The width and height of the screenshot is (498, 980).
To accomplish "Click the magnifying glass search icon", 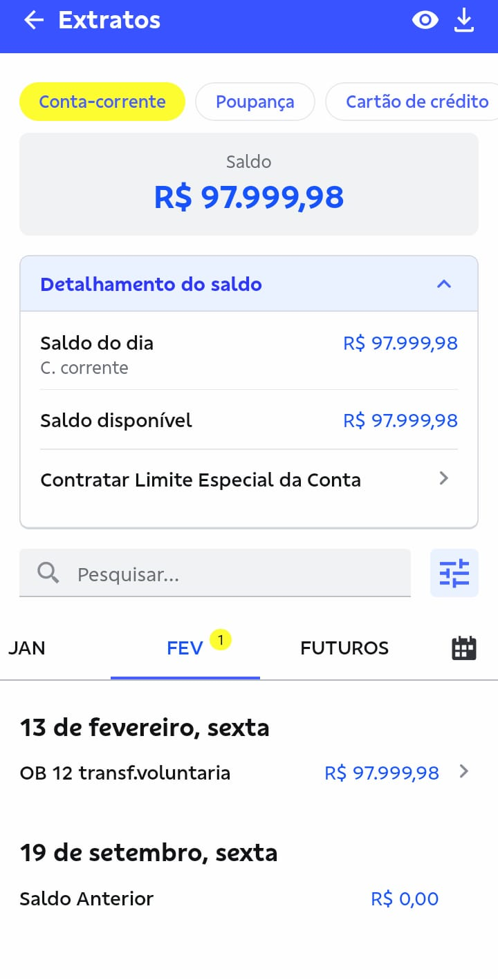I will click(x=48, y=573).
